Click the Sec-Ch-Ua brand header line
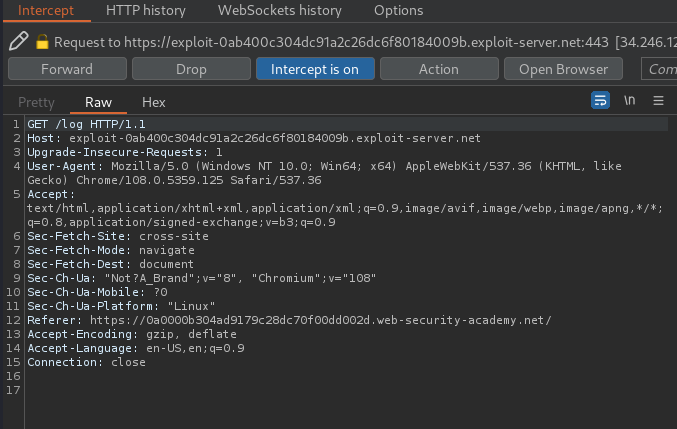Screen dimensions: 677x429 click(202, 278)
